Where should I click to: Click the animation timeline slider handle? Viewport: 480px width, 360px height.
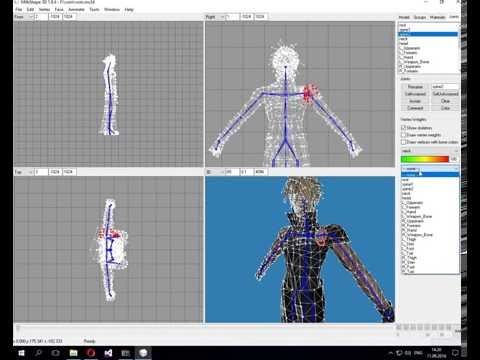tap(19, 328)
